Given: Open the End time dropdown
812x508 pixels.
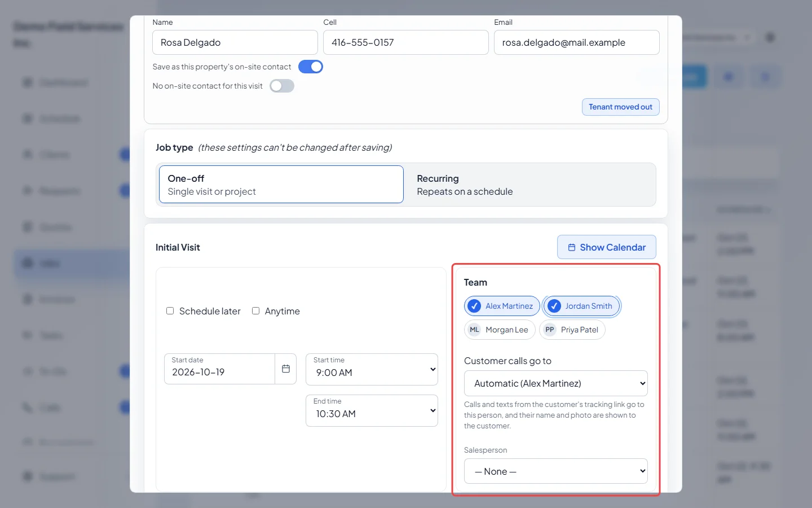Looking at the screenshot, I should point(372,410).
